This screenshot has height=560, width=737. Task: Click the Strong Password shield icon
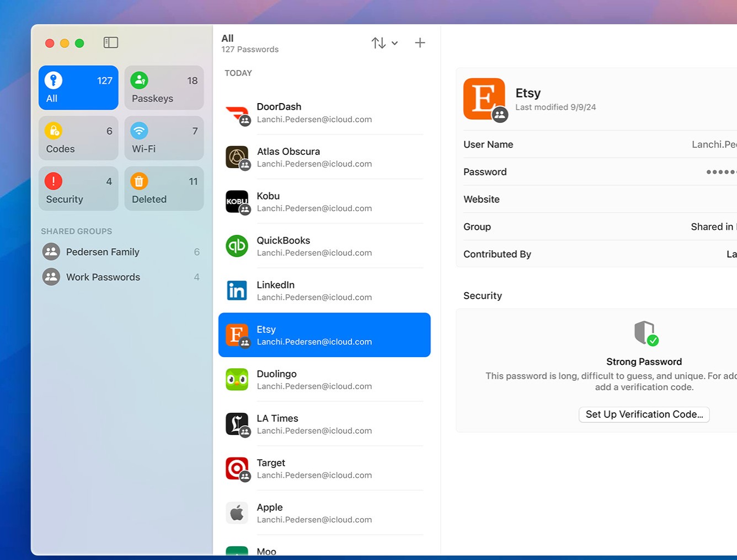click(x=645, y=333)
